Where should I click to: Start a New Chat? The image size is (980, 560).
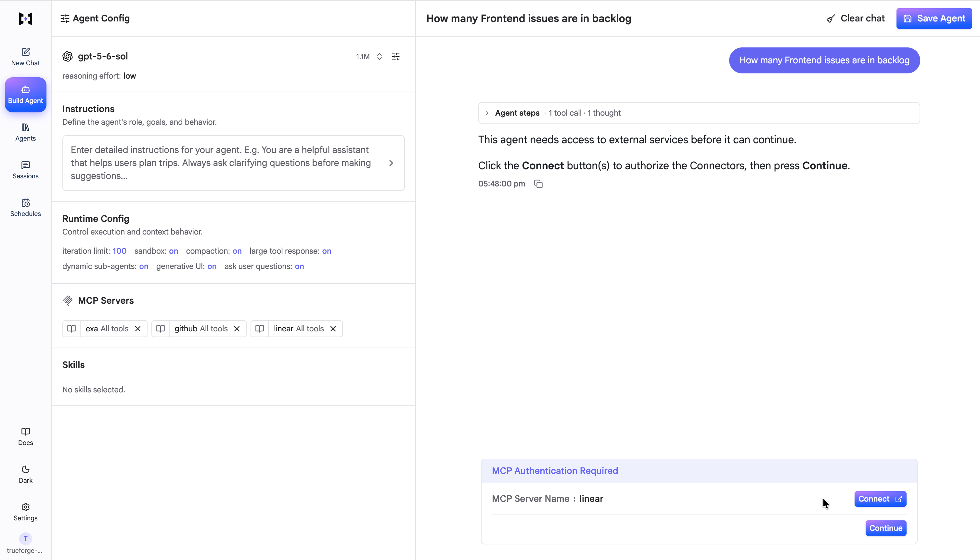click(25, 57)
